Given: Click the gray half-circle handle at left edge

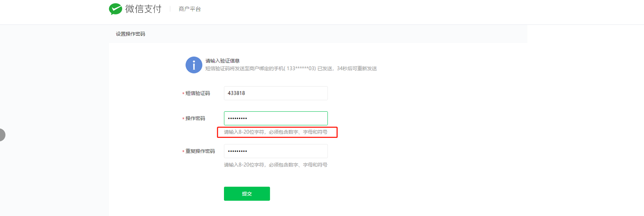Looking at the screenshot, I should 3,135.
